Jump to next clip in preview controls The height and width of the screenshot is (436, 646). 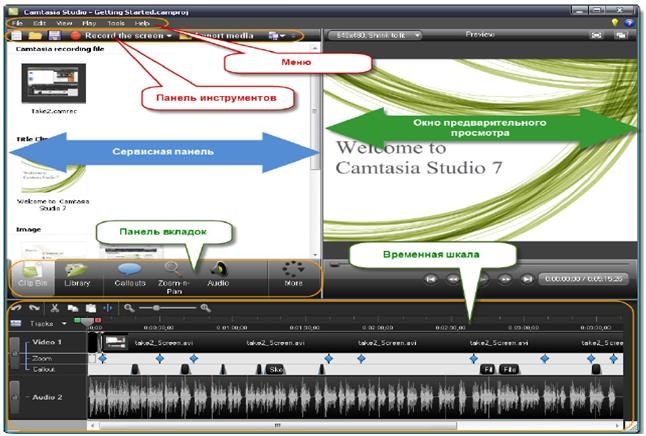click(x=527, y=279)
